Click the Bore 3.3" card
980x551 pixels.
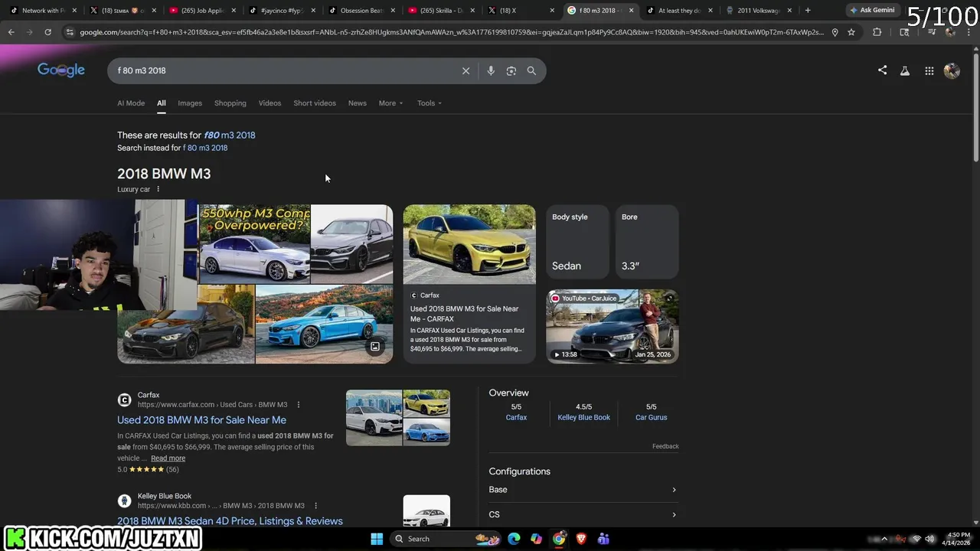646,242
